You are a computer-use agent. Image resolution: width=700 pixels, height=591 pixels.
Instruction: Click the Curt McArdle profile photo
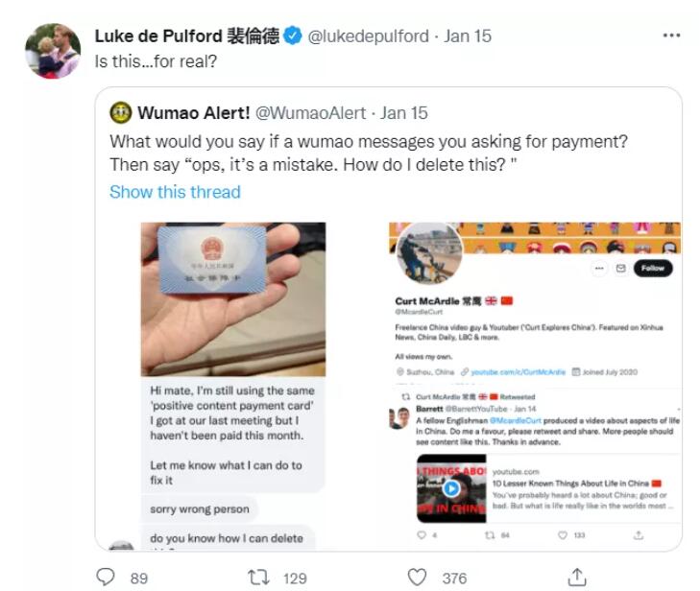(x=429, y=253)
